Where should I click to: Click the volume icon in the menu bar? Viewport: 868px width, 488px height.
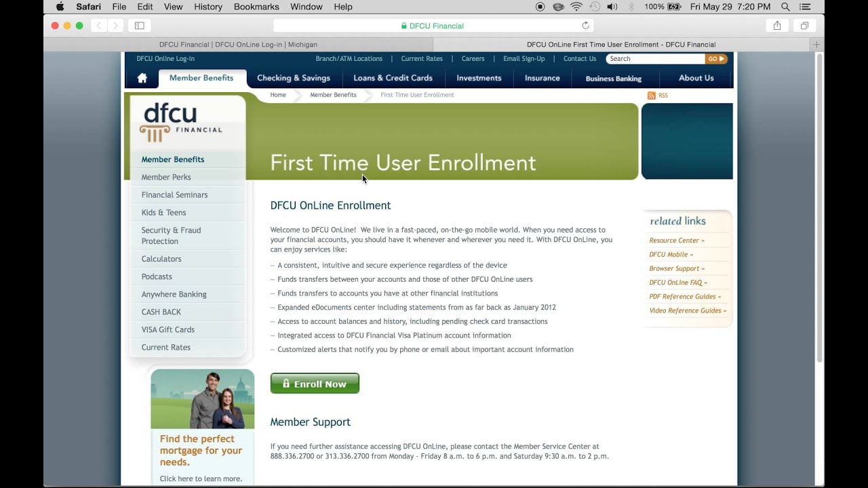click(x=612, y=7)
